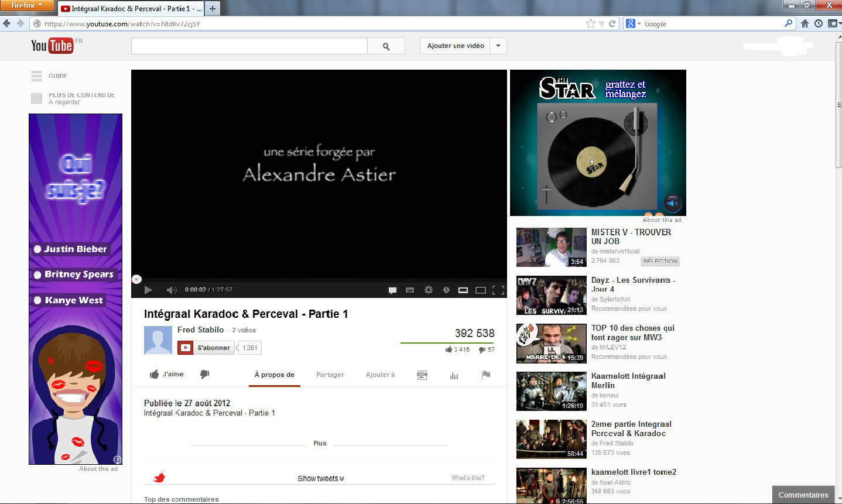The width and height of the screenshot is (842, 504).
Task: Click the browser search bar magnifier icon
Action: point(788,23)
